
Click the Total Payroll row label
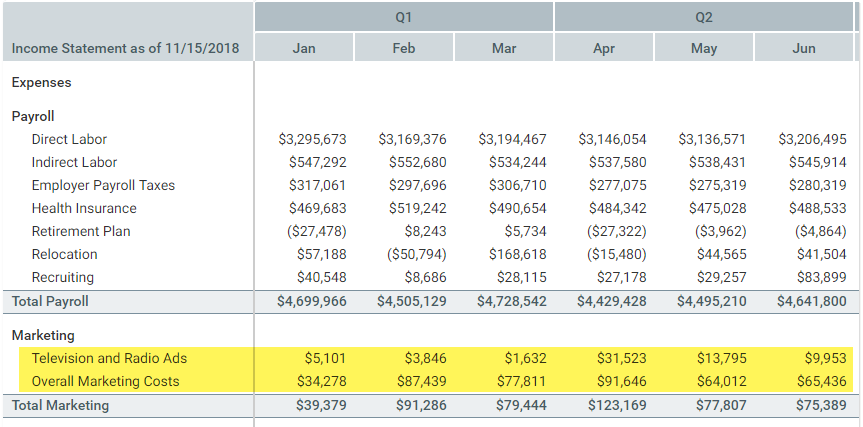(x=50, y=301)
